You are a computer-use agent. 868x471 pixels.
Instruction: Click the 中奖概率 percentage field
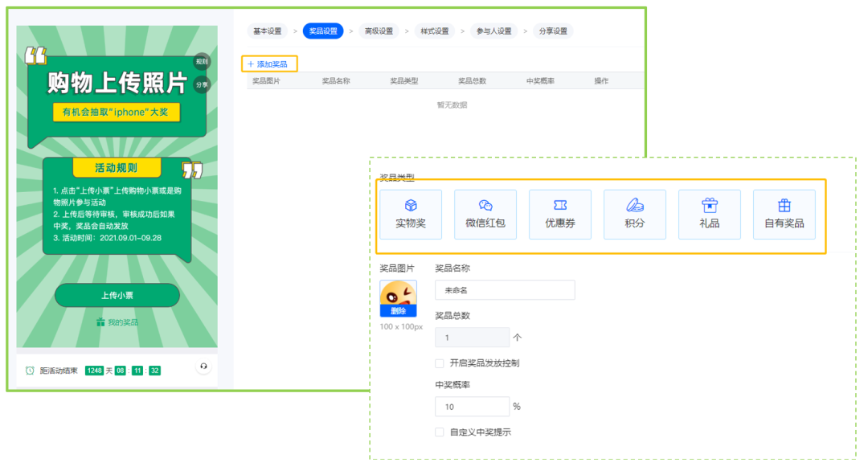tap(473, 407)
